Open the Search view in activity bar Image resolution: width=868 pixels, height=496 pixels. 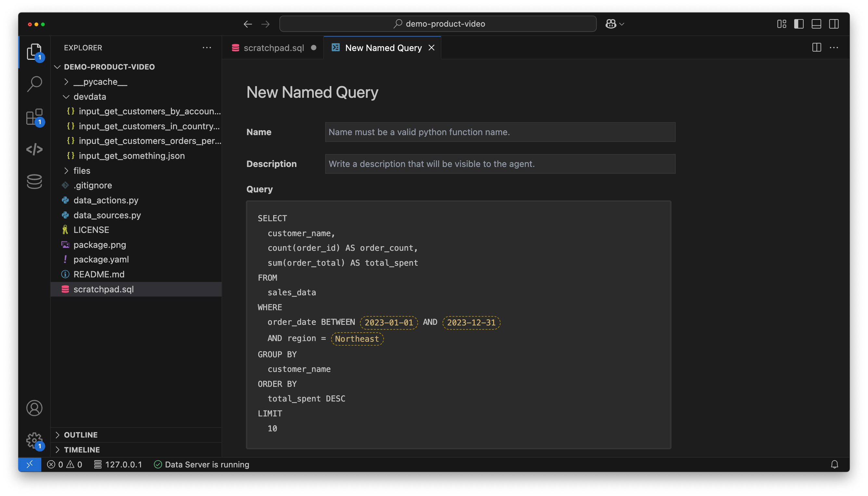tap(34, 84)
